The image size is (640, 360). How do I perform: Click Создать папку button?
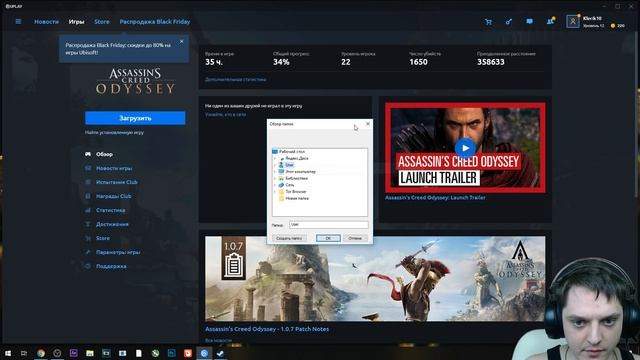tap(289, 238)
